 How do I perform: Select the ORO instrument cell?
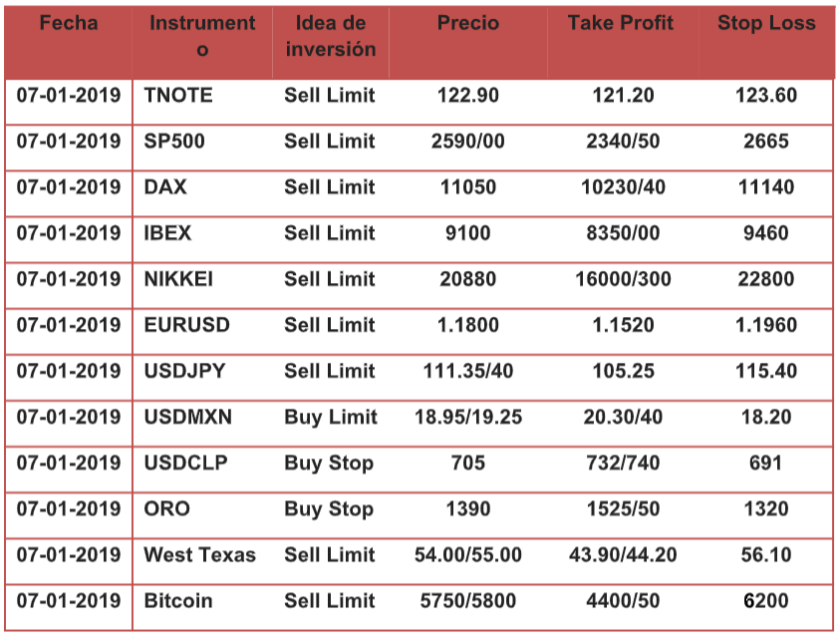click(x=166, y=508)
